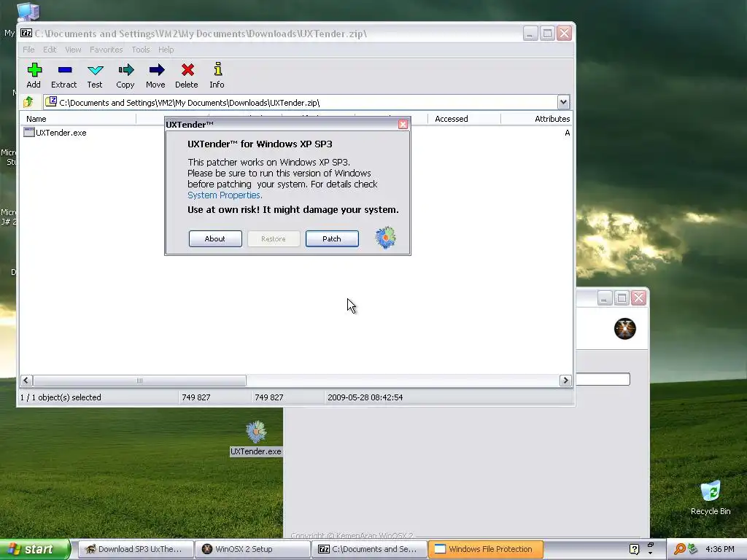Click the Start button
The height and width of the screenshot is (560, 747).
pyautogui.click(x=35, y=549)
